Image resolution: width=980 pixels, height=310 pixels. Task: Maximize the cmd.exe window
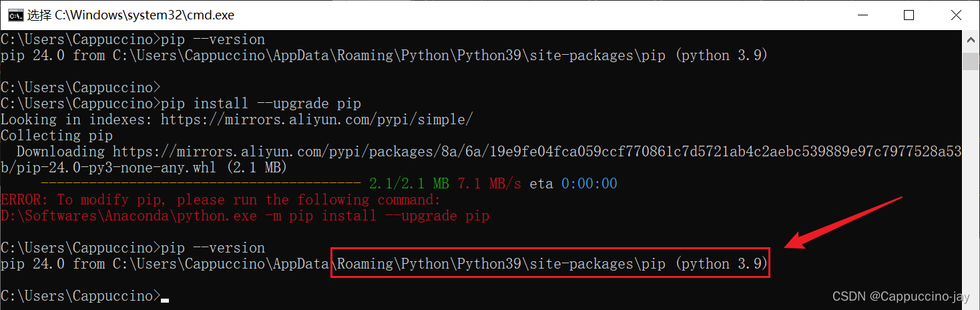point(909,15)
